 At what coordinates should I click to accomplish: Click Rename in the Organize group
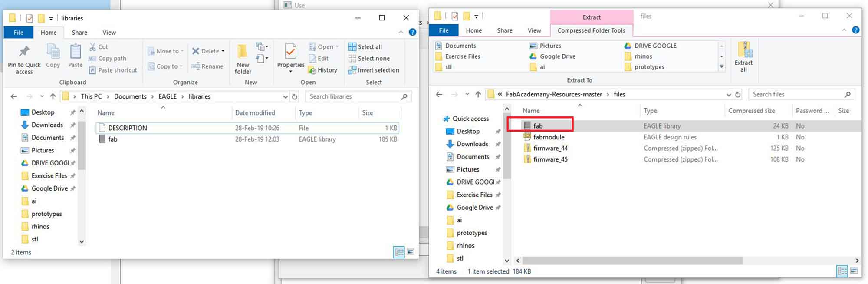click(207, 66)
